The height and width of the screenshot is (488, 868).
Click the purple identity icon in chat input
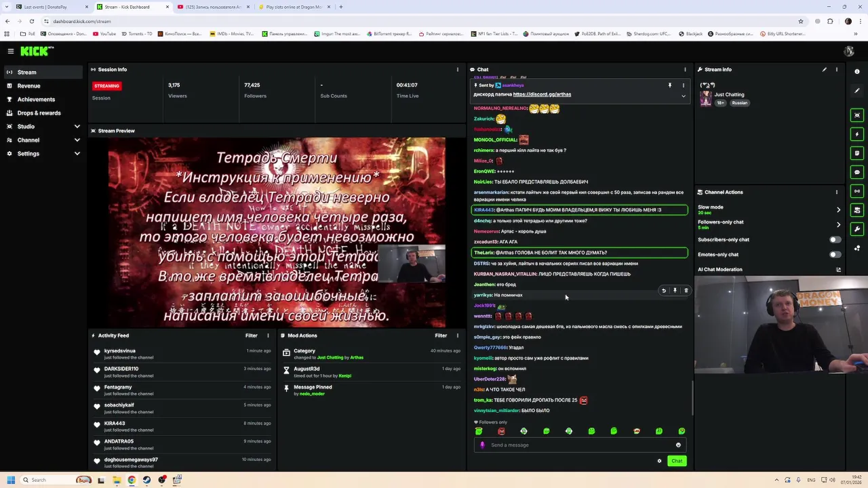[482, 445]
